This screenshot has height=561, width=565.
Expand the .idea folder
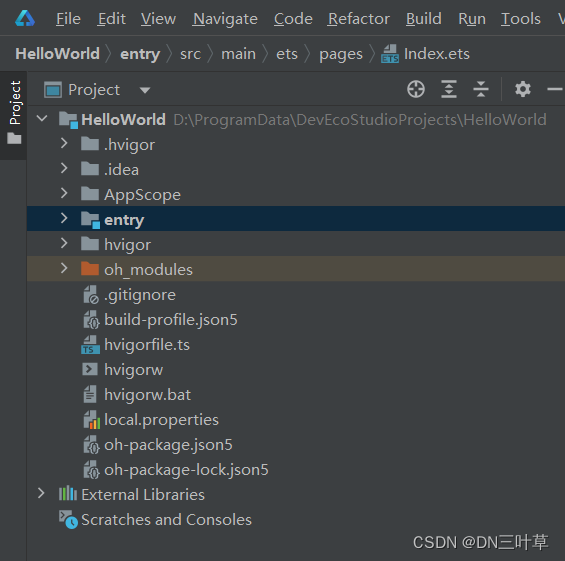click(x=64, y=168)
